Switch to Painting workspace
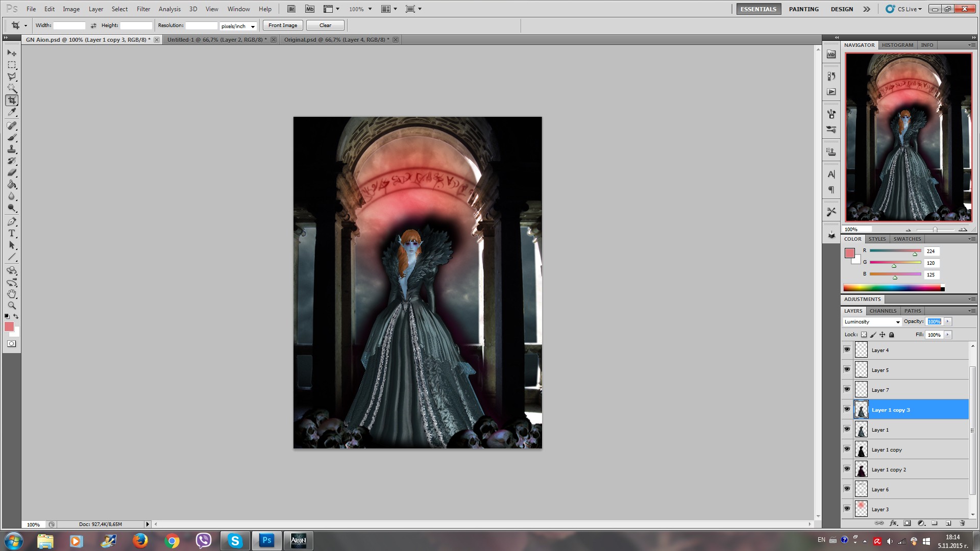Viewport: 980px width, 551px height. click(803, 9)
